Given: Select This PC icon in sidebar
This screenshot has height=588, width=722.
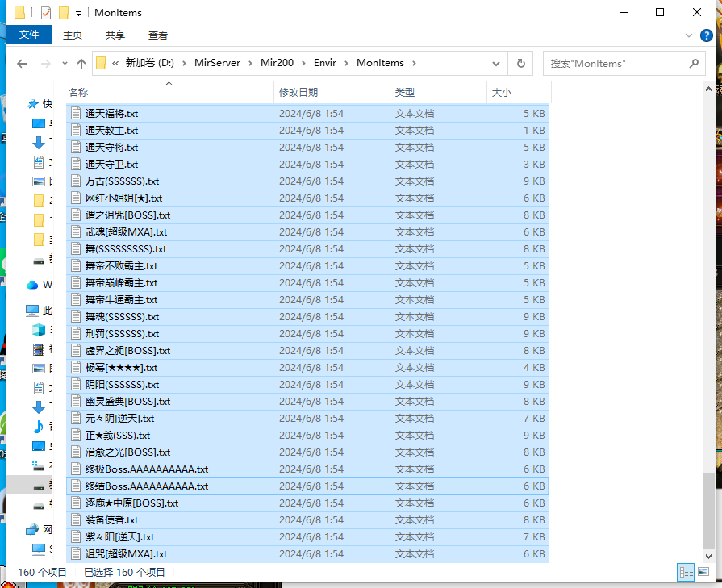Looking at the screenshot, I should point(32,311).
